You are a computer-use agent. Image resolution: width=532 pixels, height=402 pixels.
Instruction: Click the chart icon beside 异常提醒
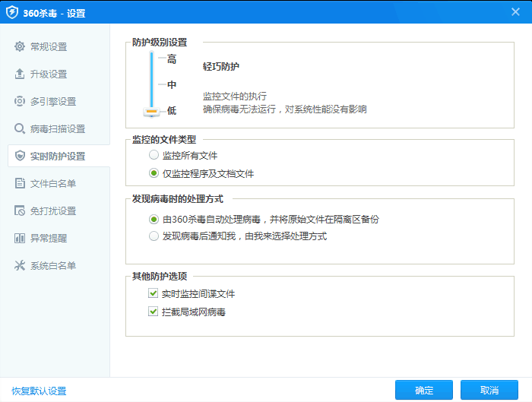(x=20, y=238)
